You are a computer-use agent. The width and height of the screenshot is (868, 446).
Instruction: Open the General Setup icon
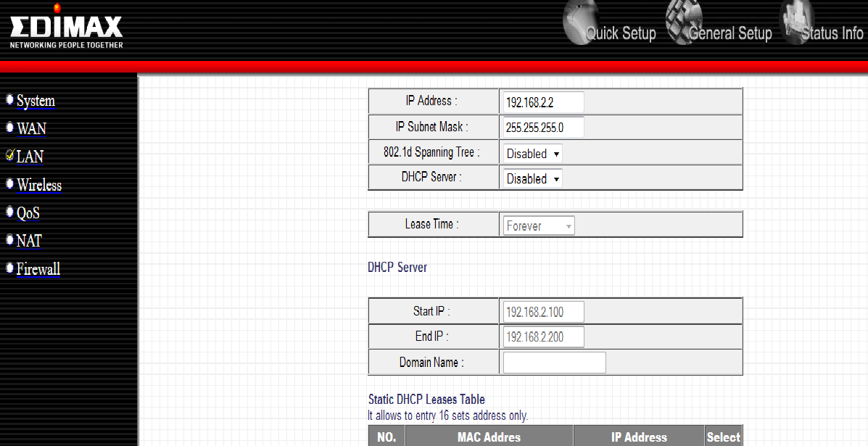click(685, 21)
